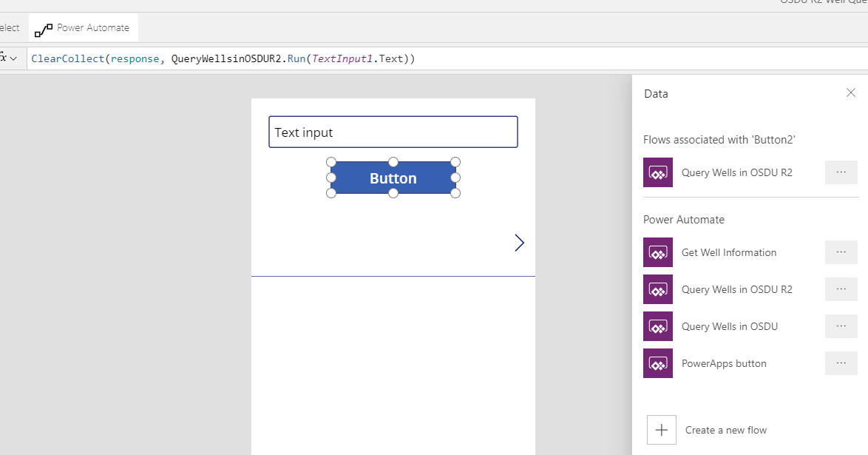Viewport: 868px width, 455px height.
Task: Open more options for Power Automate list Query Wells in OSDU R2
Action: coord(841,289)
